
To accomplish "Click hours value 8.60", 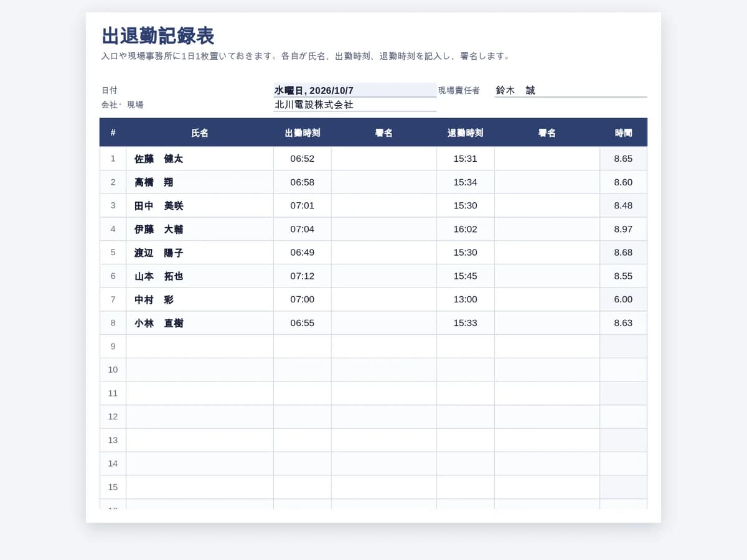I will 623,182.
